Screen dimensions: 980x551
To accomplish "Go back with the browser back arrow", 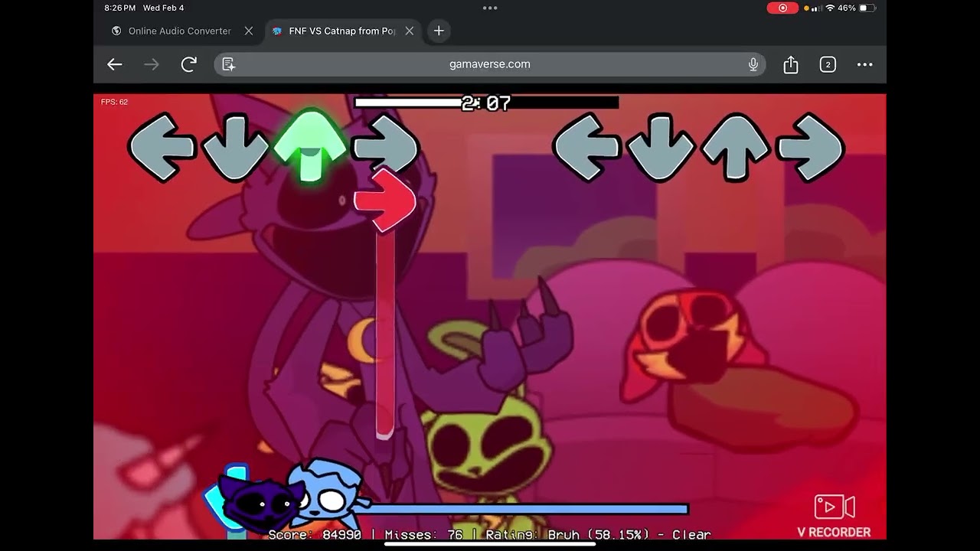I will pos(115,64).
